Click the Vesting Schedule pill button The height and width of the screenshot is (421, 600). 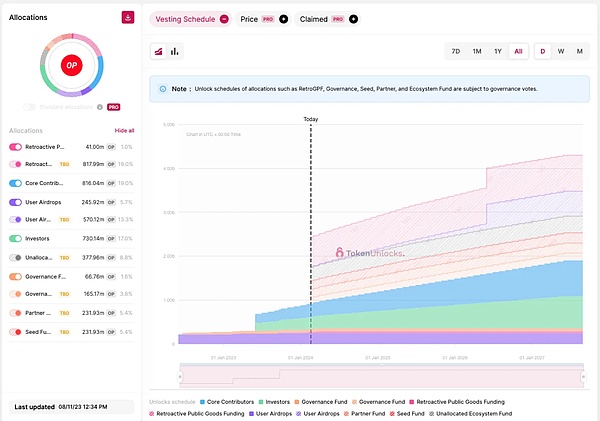(x=187, y=19)
